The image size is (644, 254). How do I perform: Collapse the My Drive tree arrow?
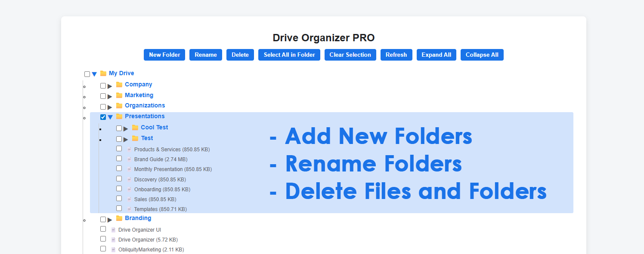pos(94,74)
